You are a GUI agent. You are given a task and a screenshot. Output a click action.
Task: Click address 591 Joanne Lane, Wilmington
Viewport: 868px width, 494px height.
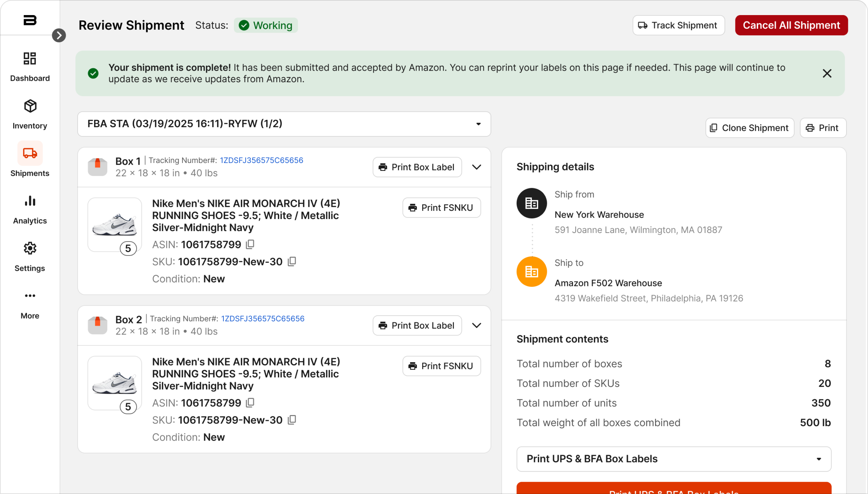click(638, 230)
